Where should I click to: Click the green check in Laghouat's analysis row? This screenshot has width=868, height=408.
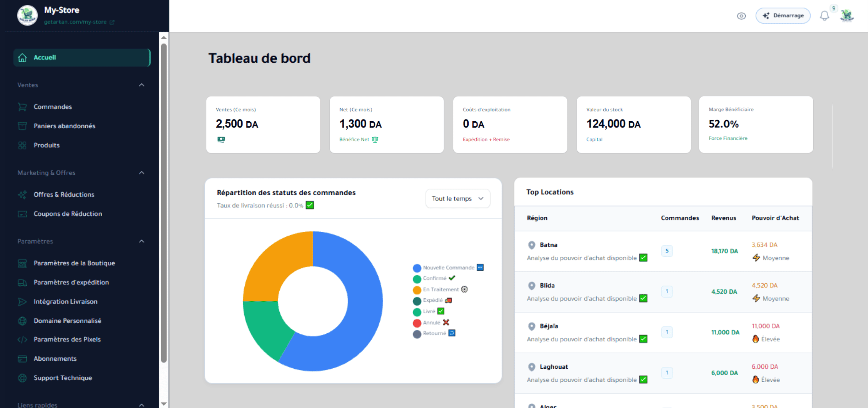tap(643, 380)
